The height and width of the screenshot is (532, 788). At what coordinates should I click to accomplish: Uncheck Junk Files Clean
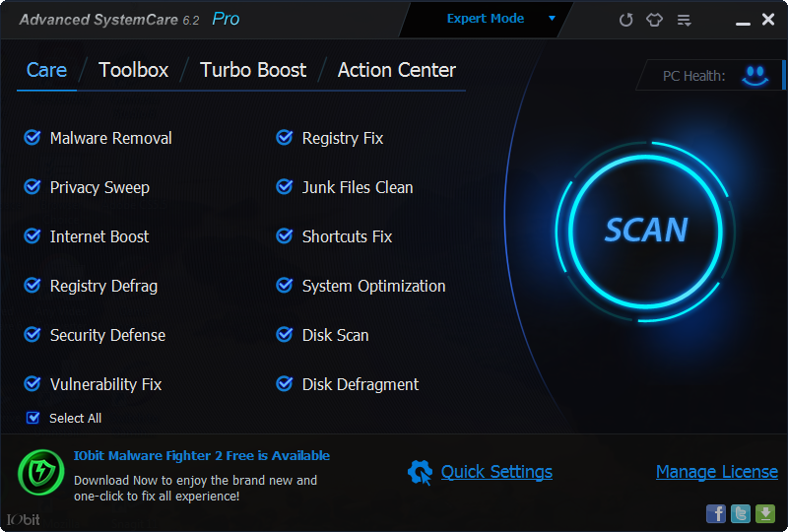[x=285, y=187]
